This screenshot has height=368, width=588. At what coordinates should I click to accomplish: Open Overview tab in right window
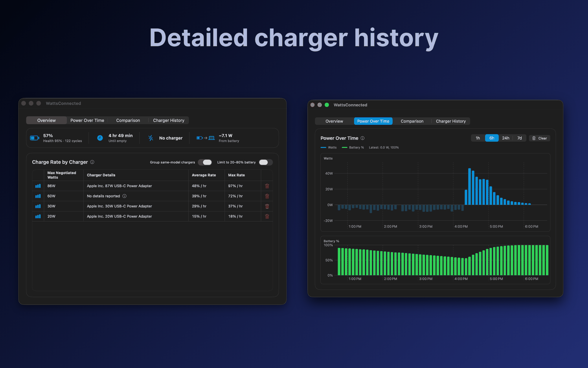tap(334, 121)
